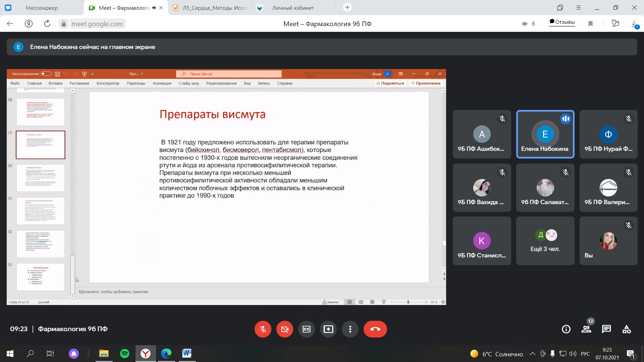Select 9Б ПФ Ашибок participant tile
The height and width of the screenshot is (362, 644).
click(482, 134)
